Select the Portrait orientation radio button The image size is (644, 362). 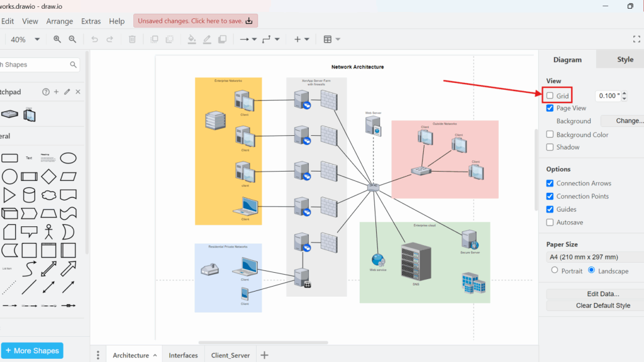(x=554, y=270)
